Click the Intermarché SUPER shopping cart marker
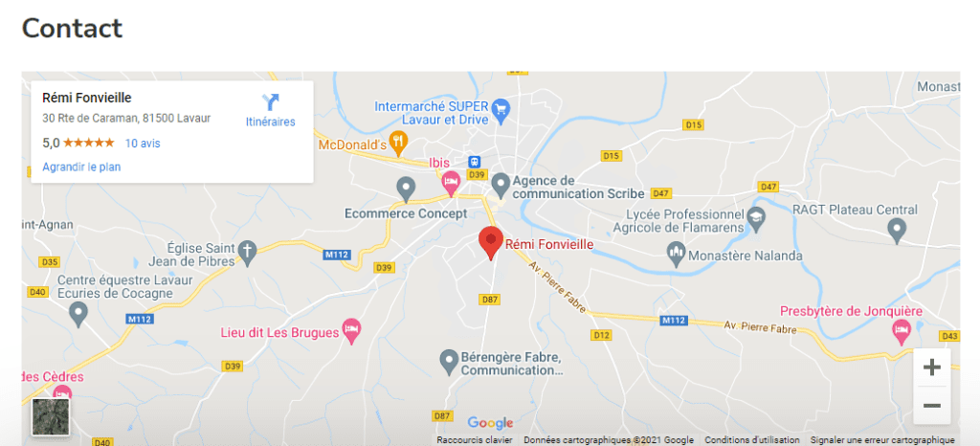 point(501,110)
